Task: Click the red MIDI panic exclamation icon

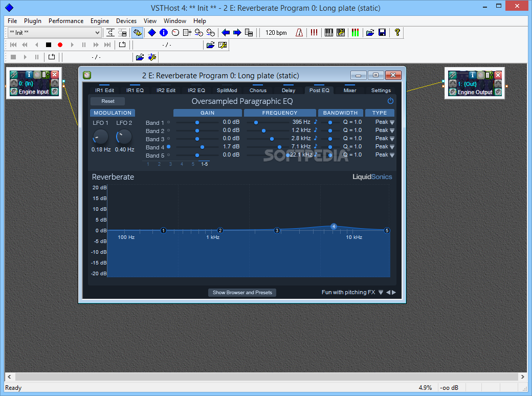Action: (x=314, y=33)
